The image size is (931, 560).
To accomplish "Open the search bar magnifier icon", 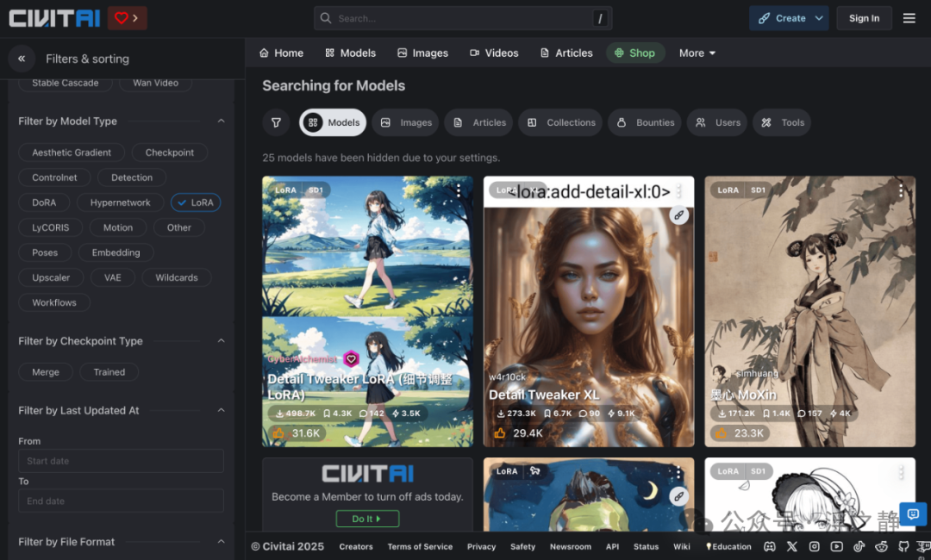I will [325, 18].
